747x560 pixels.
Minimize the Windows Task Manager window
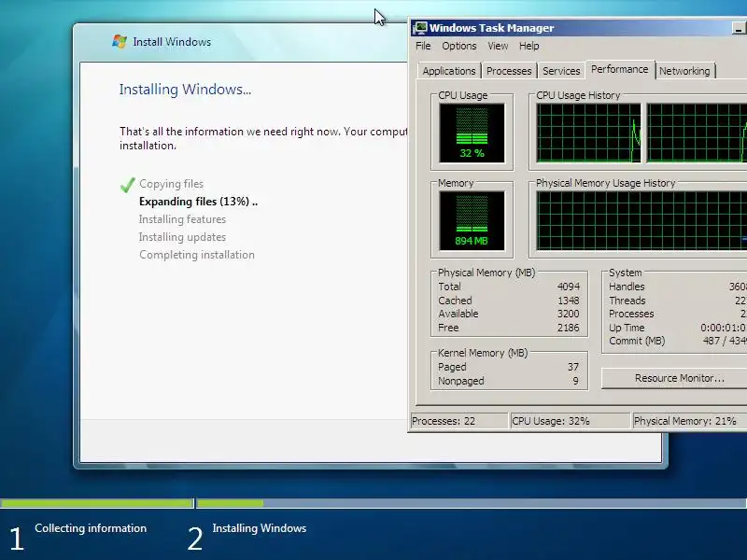tap(739, 28)
